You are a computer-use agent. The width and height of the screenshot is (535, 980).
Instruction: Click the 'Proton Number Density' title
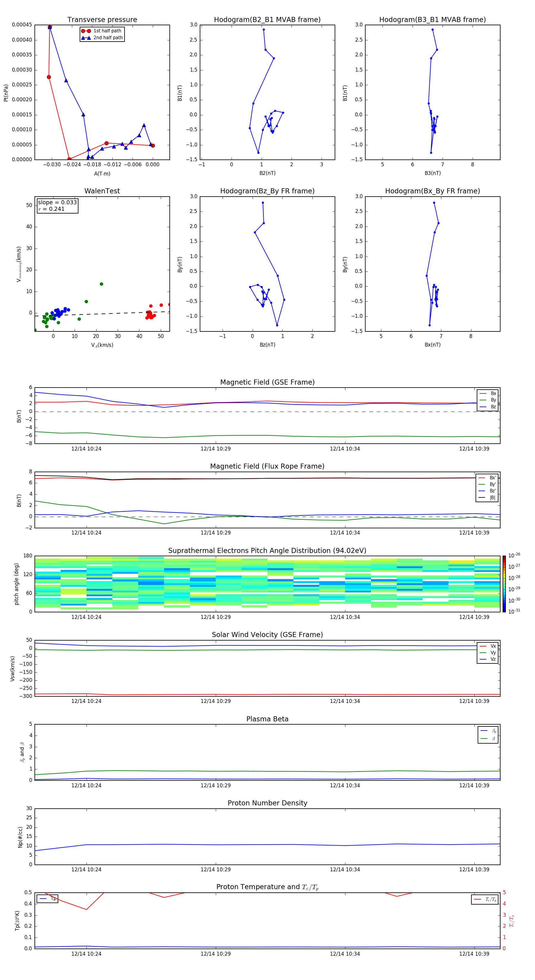(267, 803)
